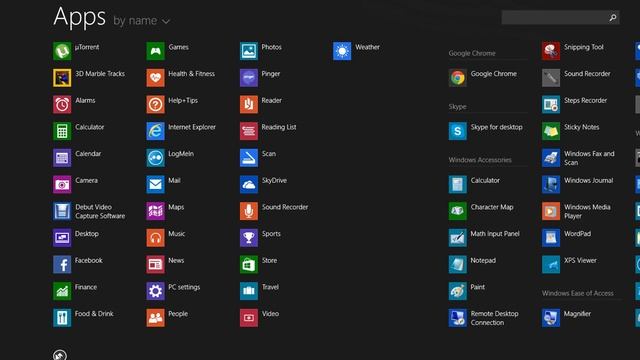The width and height of the screenshot is (640, 360).
Task: Open the Sports trophy icon
Action: pyautogui.click(x=249, y=238)
